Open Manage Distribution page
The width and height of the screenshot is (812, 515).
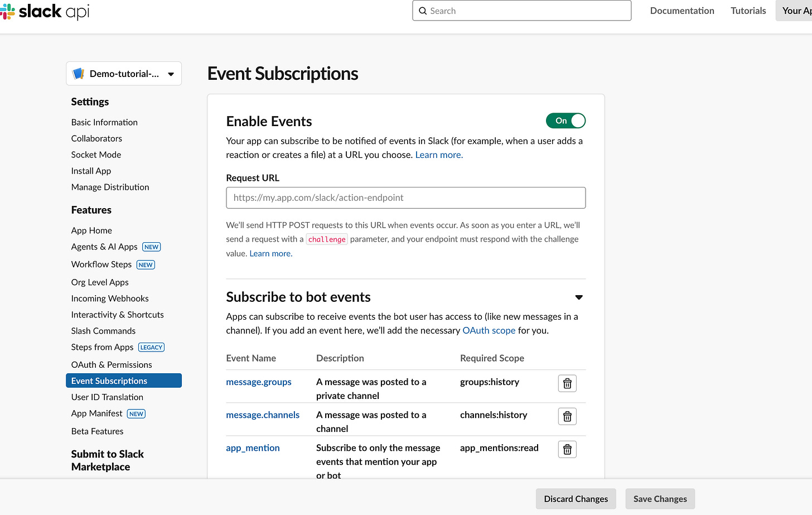pyautogui.click(x=110, y=187)
